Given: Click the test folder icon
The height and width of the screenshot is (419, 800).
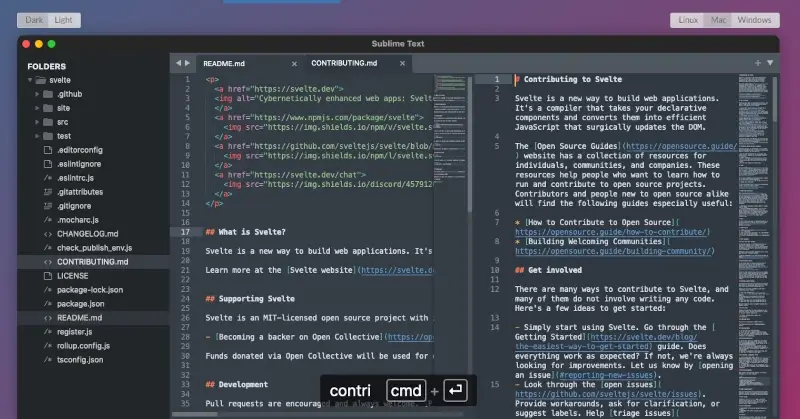Looking at the screenshot, I should tap(47, 135).
